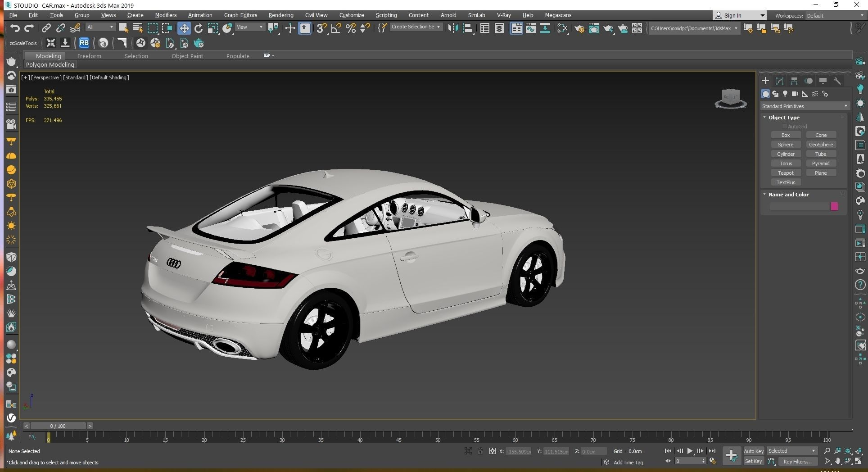Activate the Select and Rotate tool
868x472 pixels.
coord(199,28)
